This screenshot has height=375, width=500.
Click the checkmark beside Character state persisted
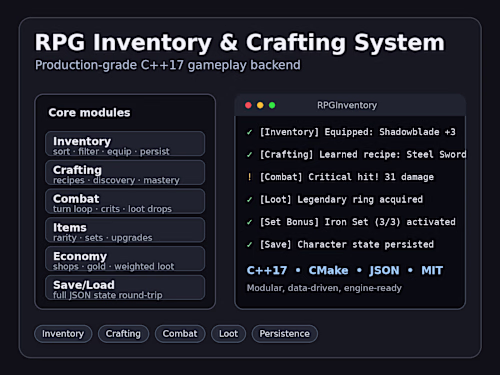coord(249,245)
